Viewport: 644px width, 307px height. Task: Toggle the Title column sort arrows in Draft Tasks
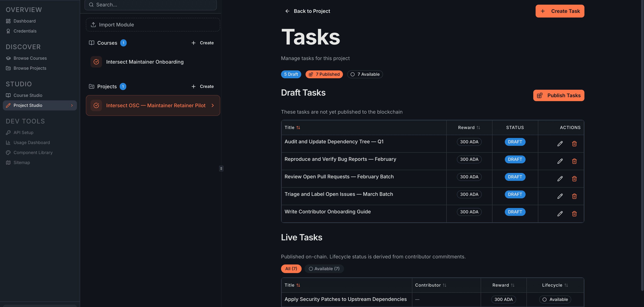coord(298,127)
